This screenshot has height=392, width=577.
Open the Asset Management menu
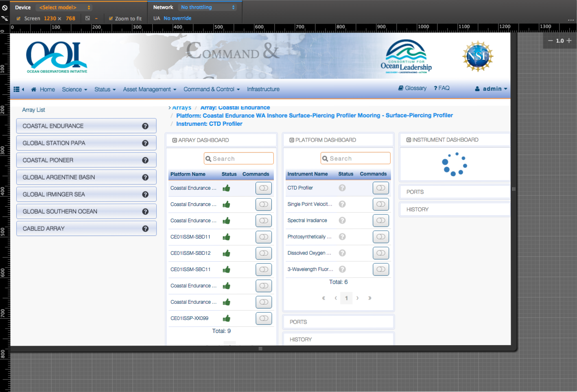[149, 90]
